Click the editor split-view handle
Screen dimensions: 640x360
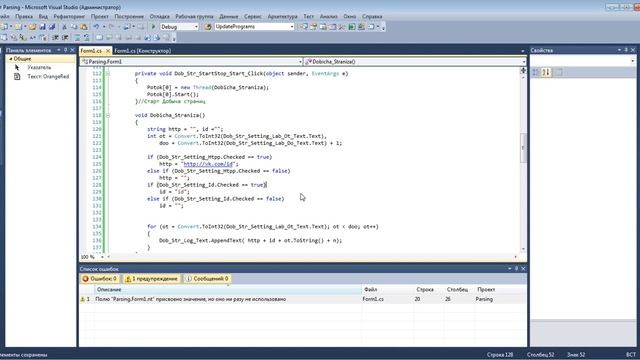click(523, 70)
